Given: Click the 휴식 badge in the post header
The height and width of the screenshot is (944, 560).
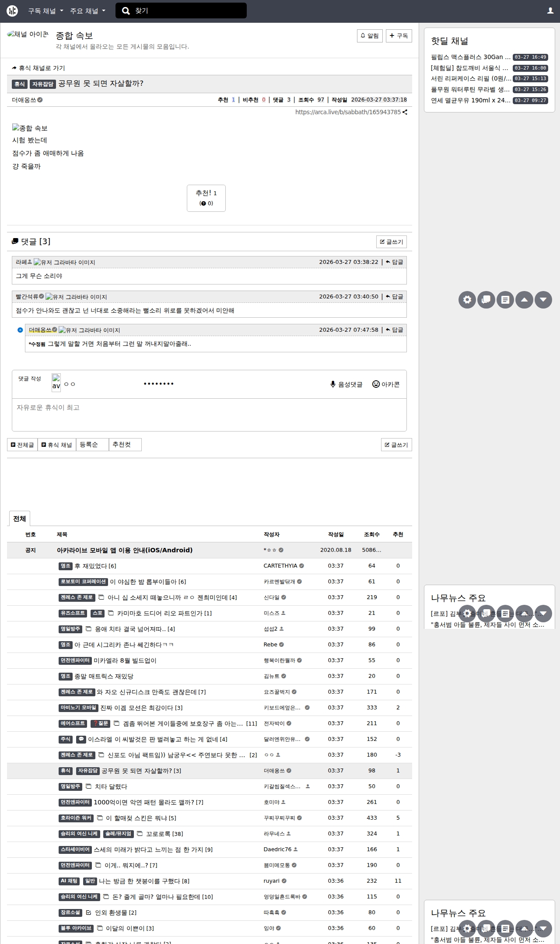Looking at the screenshot, I should (19, 84).
